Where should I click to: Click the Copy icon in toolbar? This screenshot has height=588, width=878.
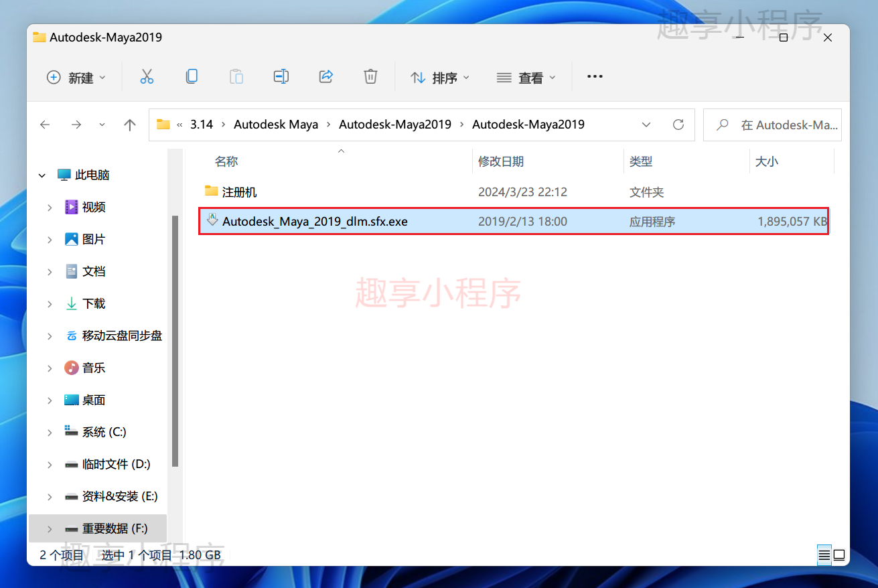(x=192, y=77)
